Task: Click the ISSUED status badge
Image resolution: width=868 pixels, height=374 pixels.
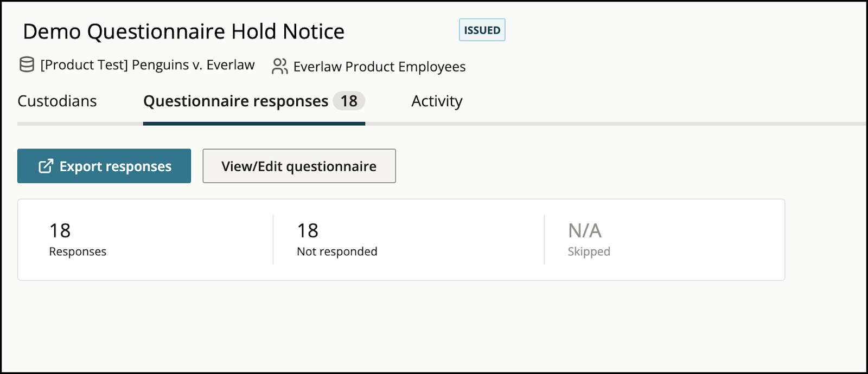Action: click(x=482, y=30)
